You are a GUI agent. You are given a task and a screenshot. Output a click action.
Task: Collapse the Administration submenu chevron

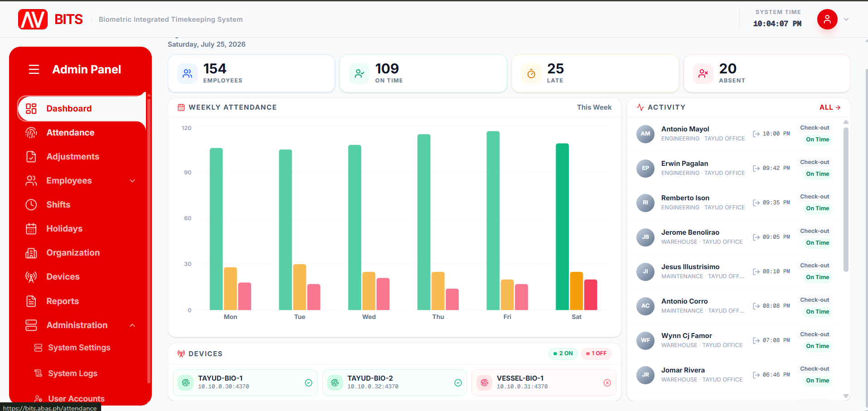(x=132, y=325)
